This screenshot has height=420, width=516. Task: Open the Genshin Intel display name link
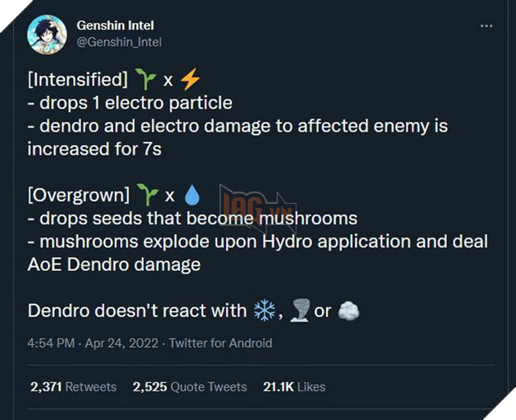pos(115,25)
